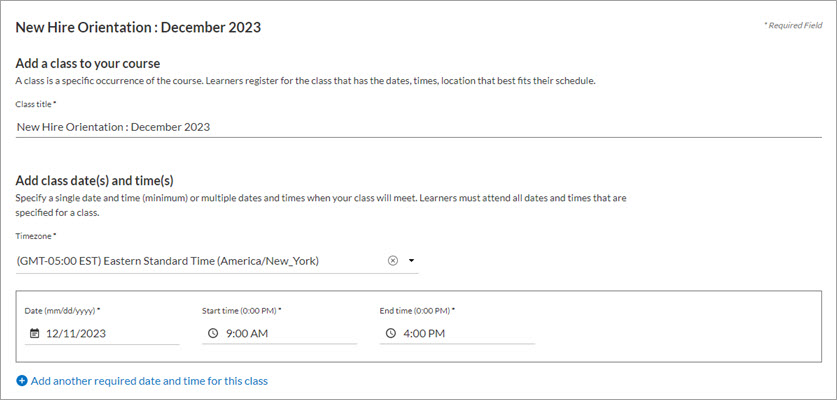Click the 'Timezone' field label
837x400 pixels.
click(36, 237)
